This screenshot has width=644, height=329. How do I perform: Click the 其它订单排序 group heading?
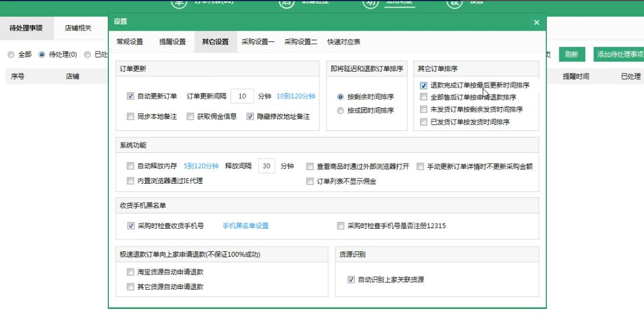438,69
